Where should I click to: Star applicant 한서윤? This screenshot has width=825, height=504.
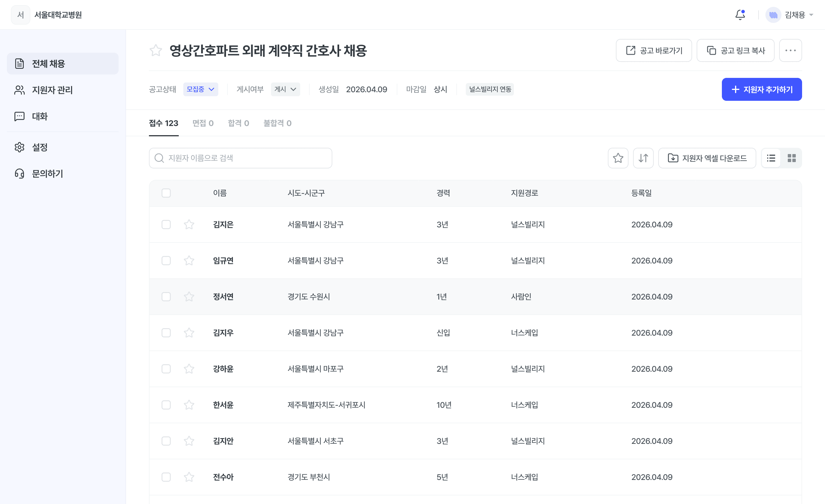[x=189, y=405]
